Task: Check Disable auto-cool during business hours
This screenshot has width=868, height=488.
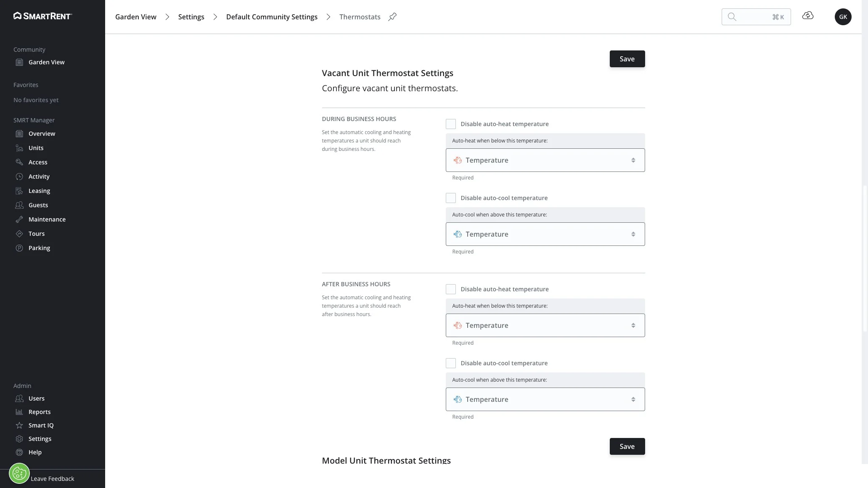Action: point(451,198)
